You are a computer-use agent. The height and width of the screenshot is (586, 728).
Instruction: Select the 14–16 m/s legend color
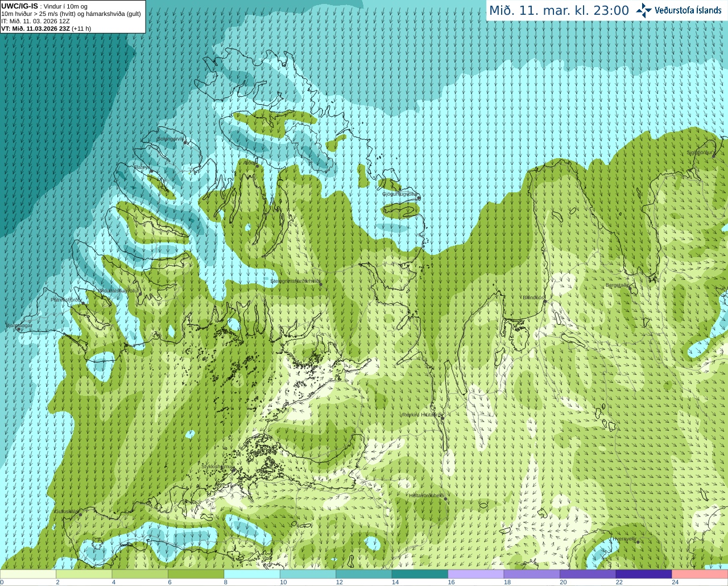coord(420,574)
